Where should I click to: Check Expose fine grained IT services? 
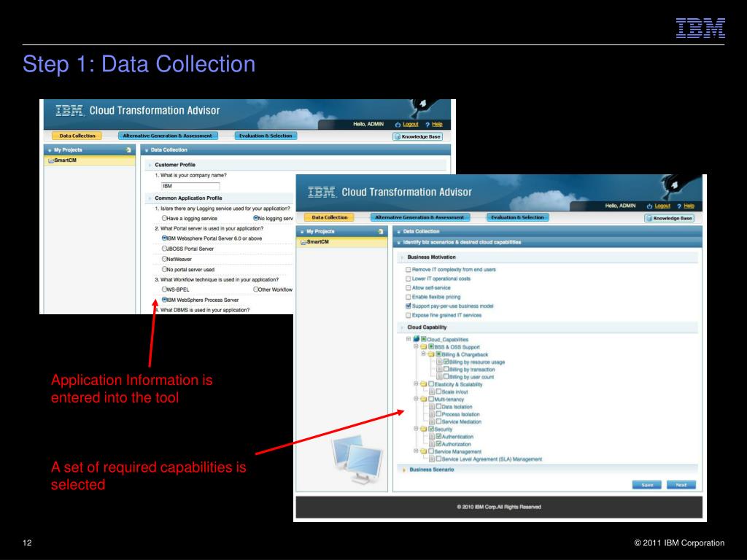409,315
